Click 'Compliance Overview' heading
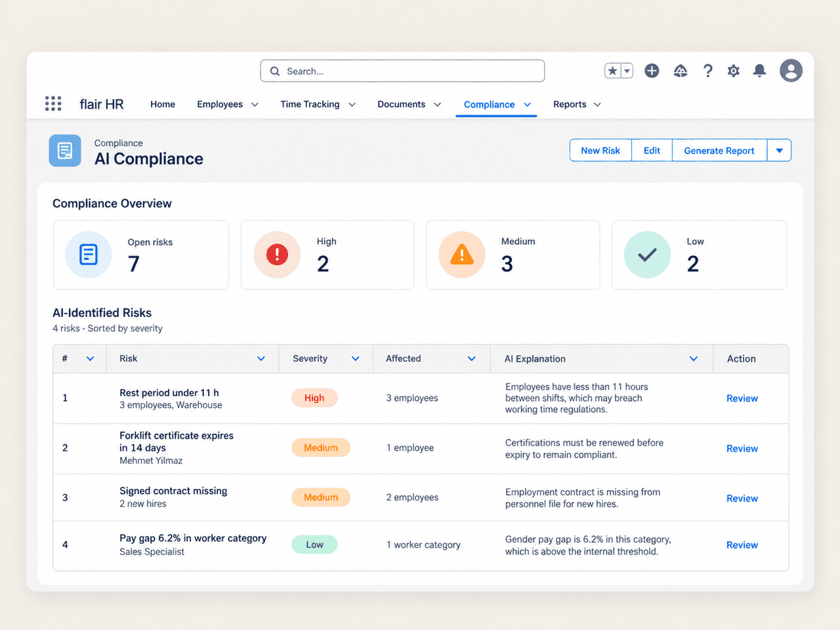Image resolution: width=840 pixels, height=630 pixels. point(112,203)
